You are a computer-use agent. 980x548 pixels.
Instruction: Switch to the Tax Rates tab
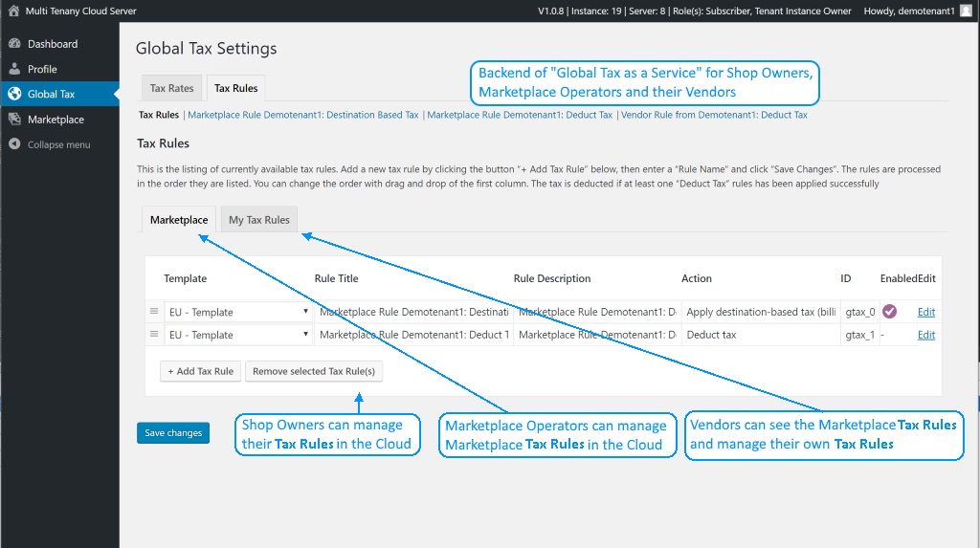171,88
